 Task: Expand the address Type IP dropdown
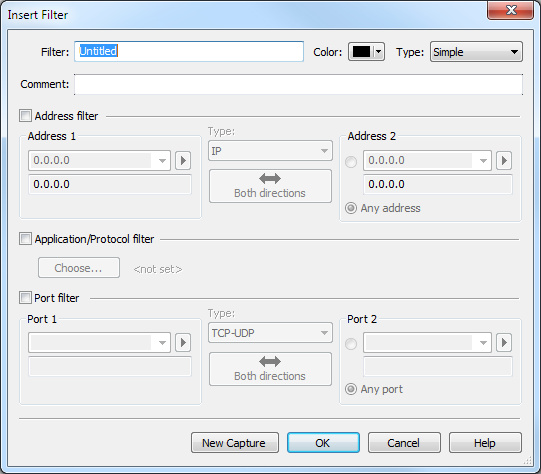(270, 151)
